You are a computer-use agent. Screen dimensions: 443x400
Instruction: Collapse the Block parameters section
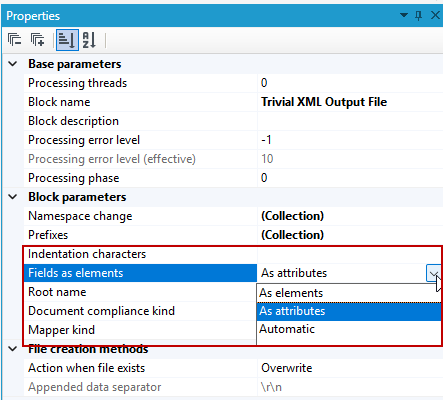[13, 197]
